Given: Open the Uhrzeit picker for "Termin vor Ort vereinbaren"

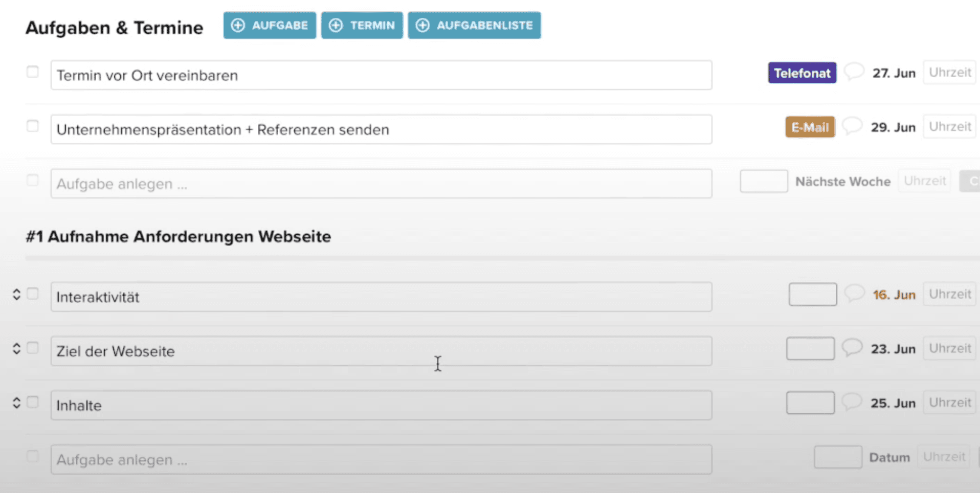Looking at the screenshot, I should 949,72.
